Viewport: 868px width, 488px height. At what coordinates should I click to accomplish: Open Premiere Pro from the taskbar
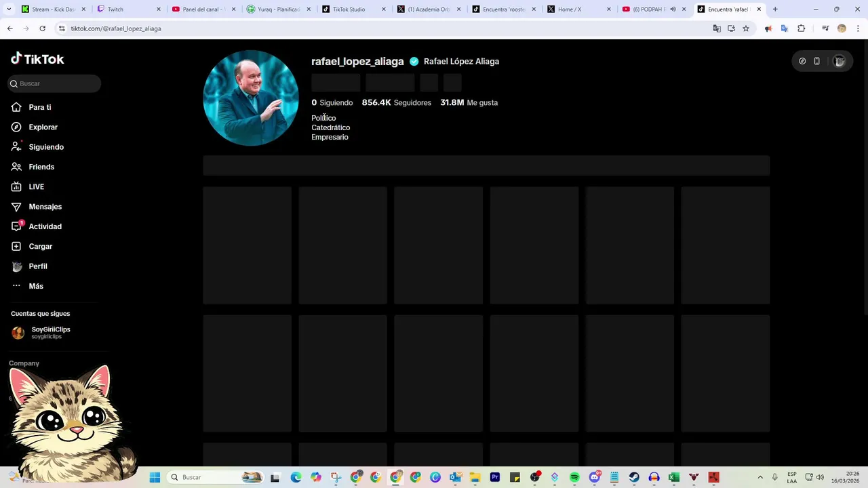click(495, 477)
